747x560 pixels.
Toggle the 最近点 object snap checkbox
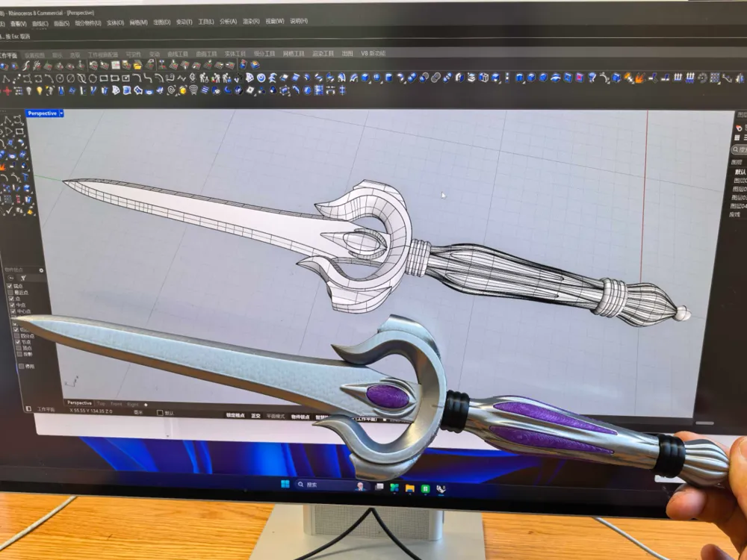click(10, 293)
